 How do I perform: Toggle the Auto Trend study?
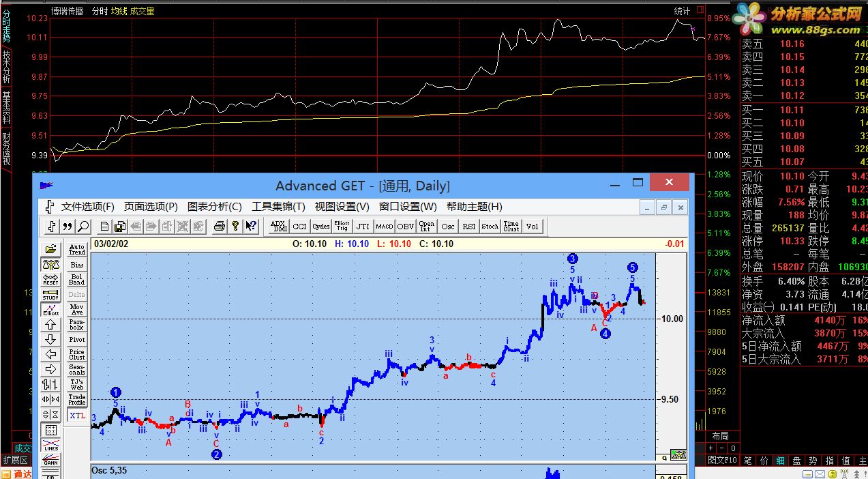click(77, 250)
